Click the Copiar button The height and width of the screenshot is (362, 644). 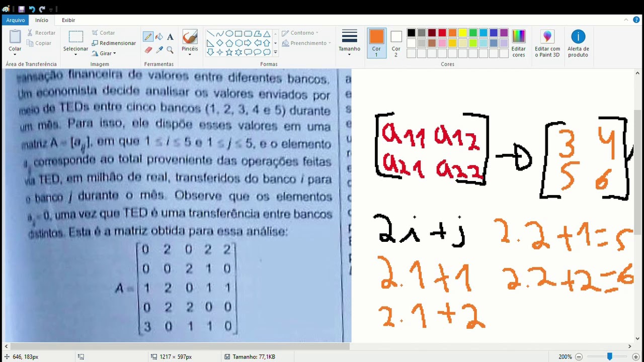click(39, 43)
